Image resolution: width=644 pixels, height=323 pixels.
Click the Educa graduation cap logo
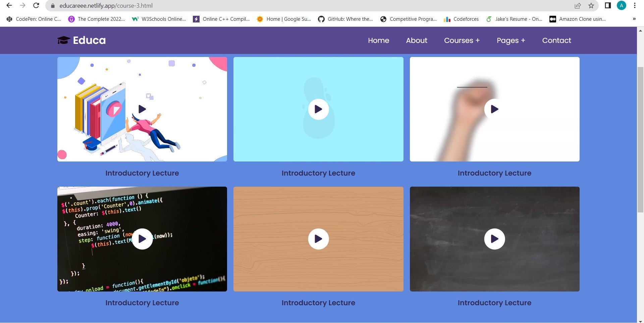[x=63, y=40]
